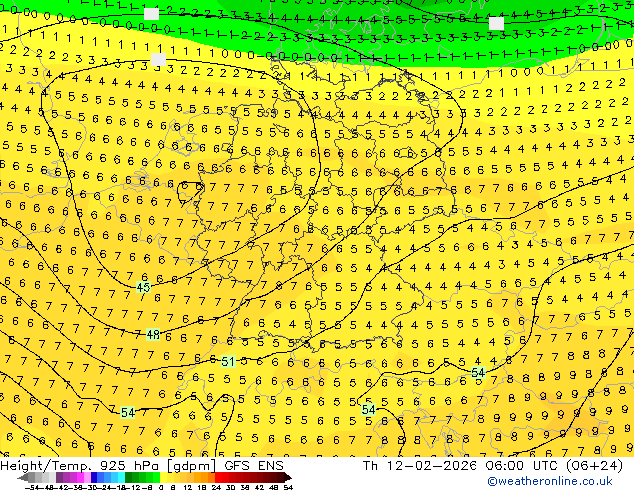Select the Height/Temp. 925 hPa GFS ENS title
This screenshot has height=490, width=634.
pos(142,466)
